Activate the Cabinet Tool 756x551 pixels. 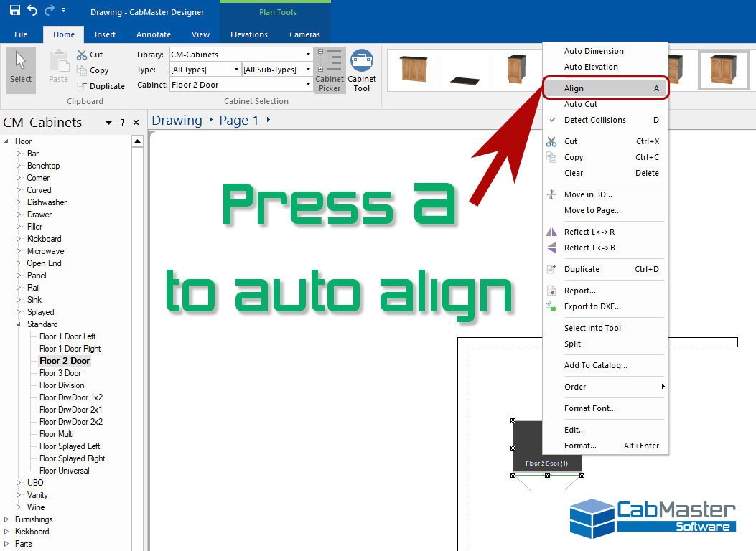[x=362, y=70]
